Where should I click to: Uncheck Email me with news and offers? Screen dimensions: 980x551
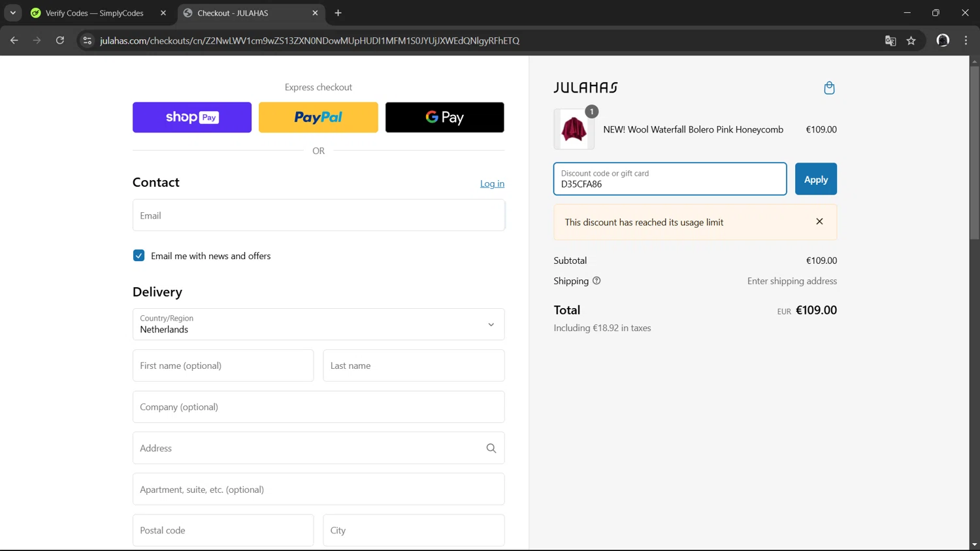coord(139,255)
